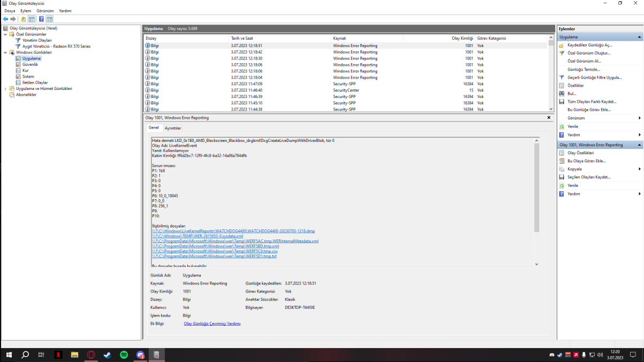The image size is (644, 362).
Task: Select the Güvenlik log in tree
Action: [30, 64]
